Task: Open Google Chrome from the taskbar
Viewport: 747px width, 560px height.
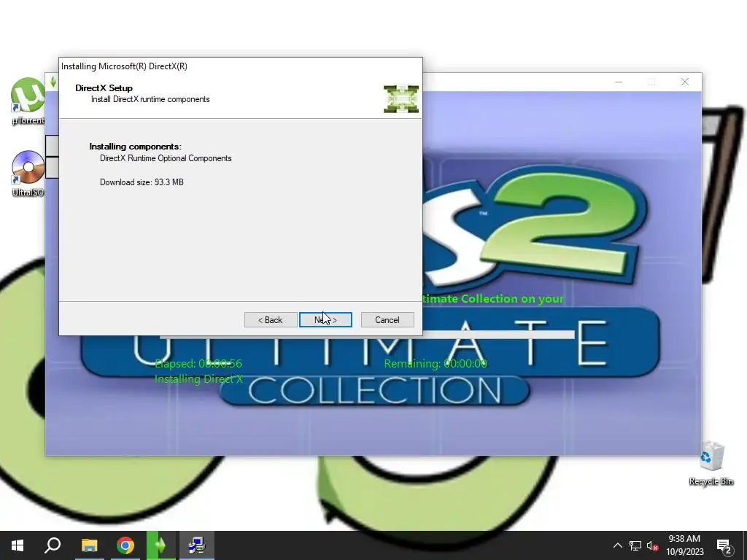Action: click(125, 545)
